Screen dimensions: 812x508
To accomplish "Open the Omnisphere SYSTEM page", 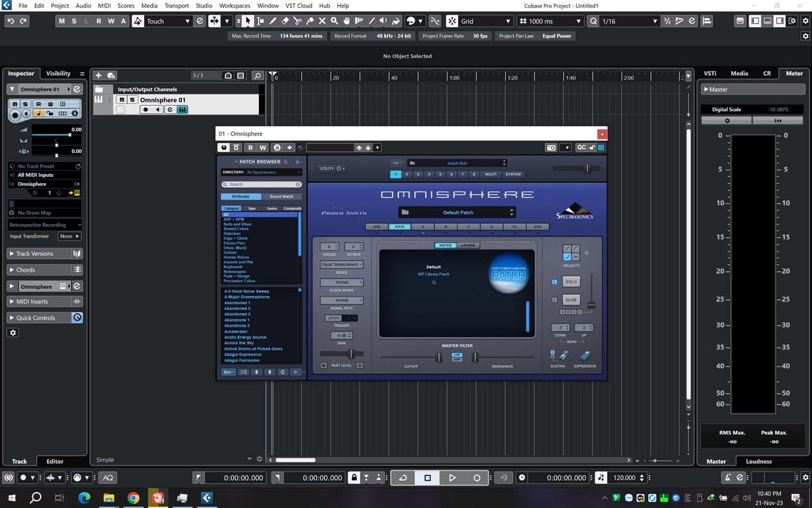I will 513,174.
